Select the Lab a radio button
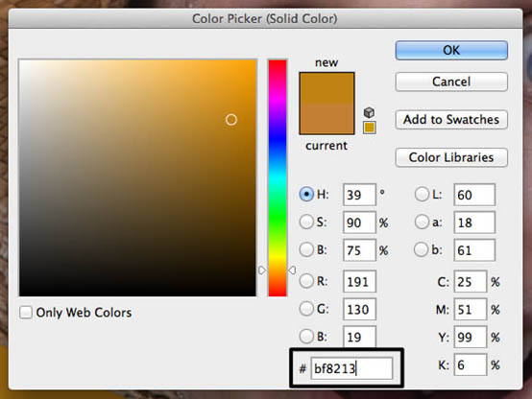532x399 pixels. (x=422, y=223)
